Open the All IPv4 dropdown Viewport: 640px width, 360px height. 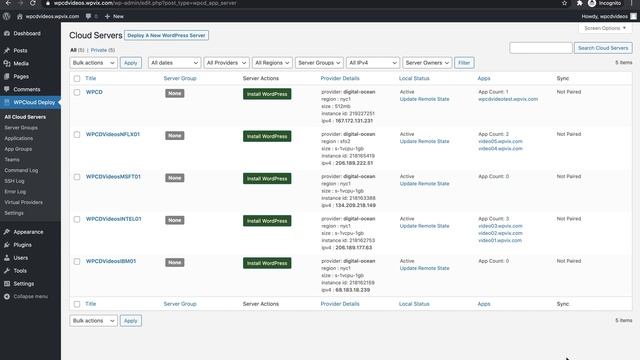[373, 63]
